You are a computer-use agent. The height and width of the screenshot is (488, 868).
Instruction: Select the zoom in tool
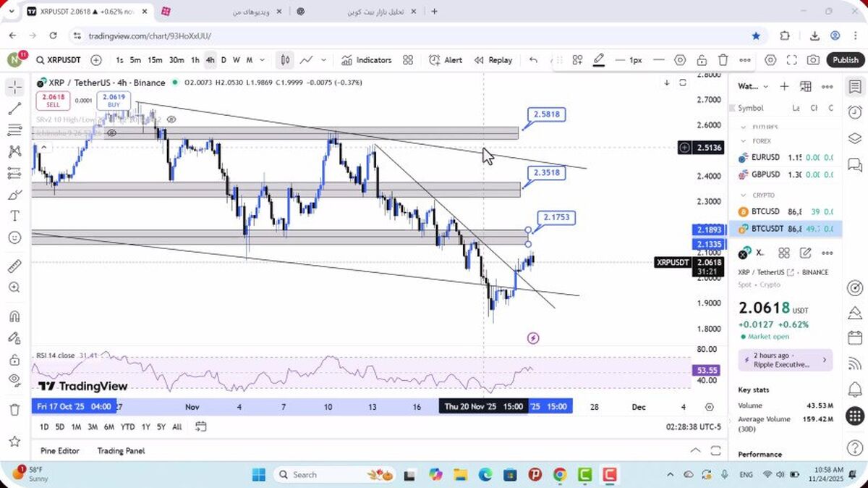coord(14,287)
